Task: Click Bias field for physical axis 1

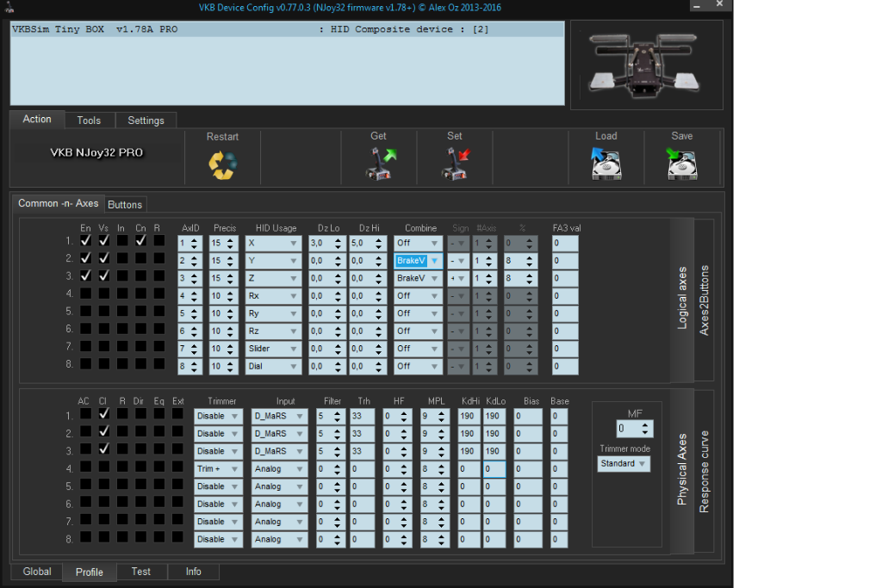Action: tap(528, 416)
